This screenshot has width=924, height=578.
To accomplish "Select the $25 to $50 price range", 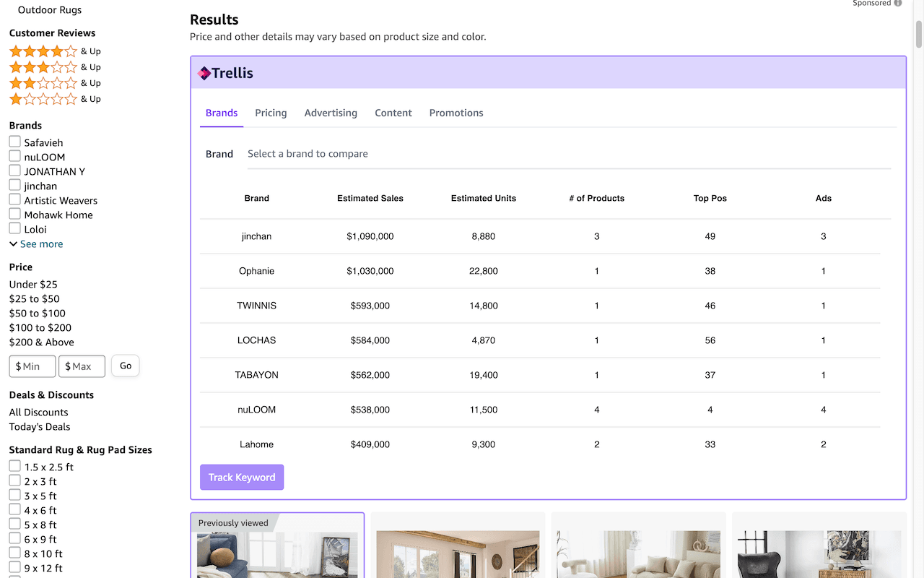I will click(35, 299).
